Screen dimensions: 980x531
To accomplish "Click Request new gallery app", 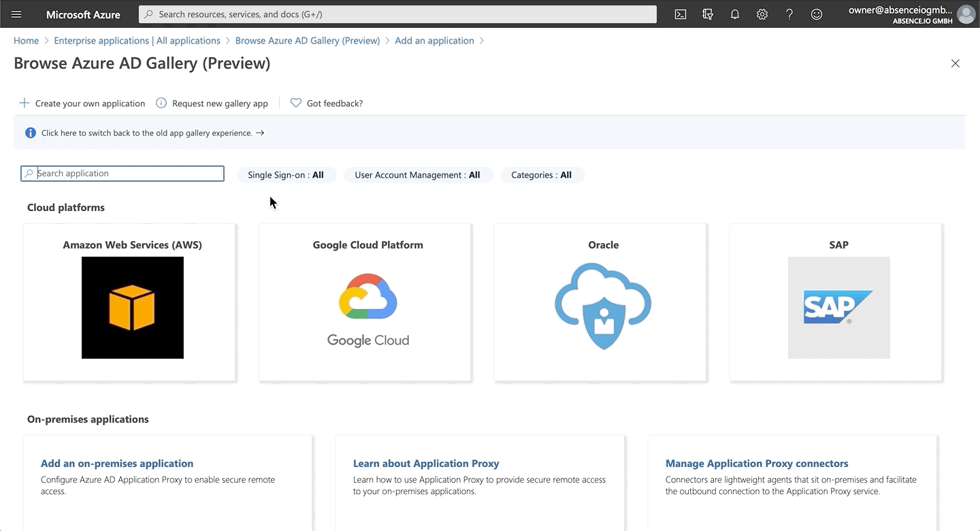I will [212, 103].
